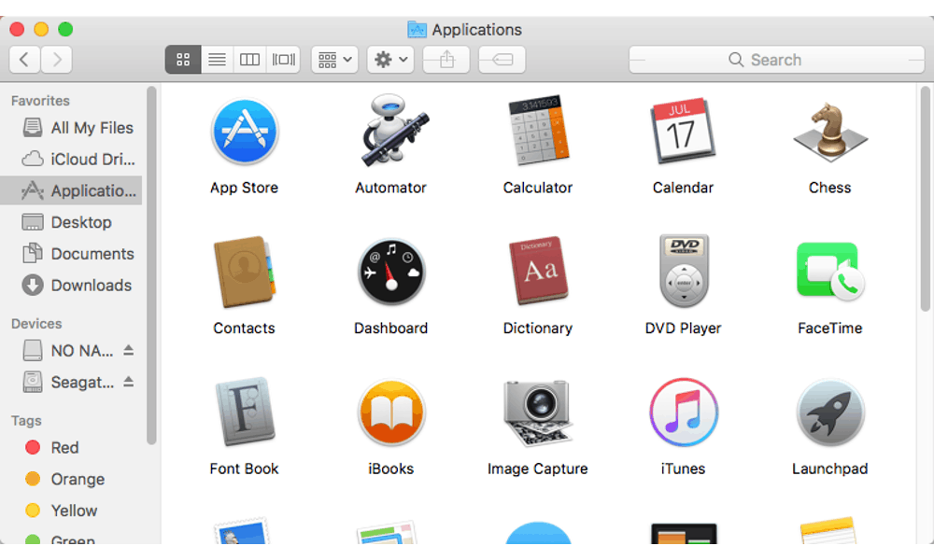Switch to column view
This screenshot has width=934, height=560.
tap(249, 60)
